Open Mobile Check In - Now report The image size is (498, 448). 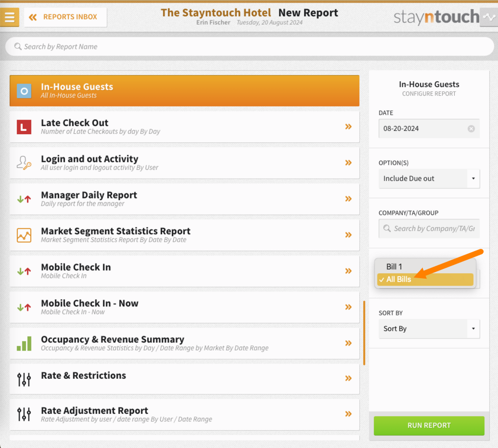(x=185, y=307)
